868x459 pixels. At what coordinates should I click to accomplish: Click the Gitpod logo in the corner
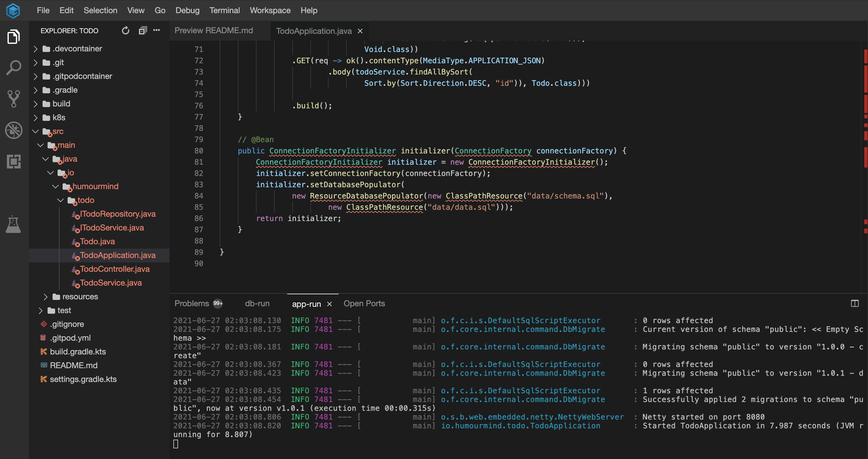pyautogui.click(x=13, y=10)
